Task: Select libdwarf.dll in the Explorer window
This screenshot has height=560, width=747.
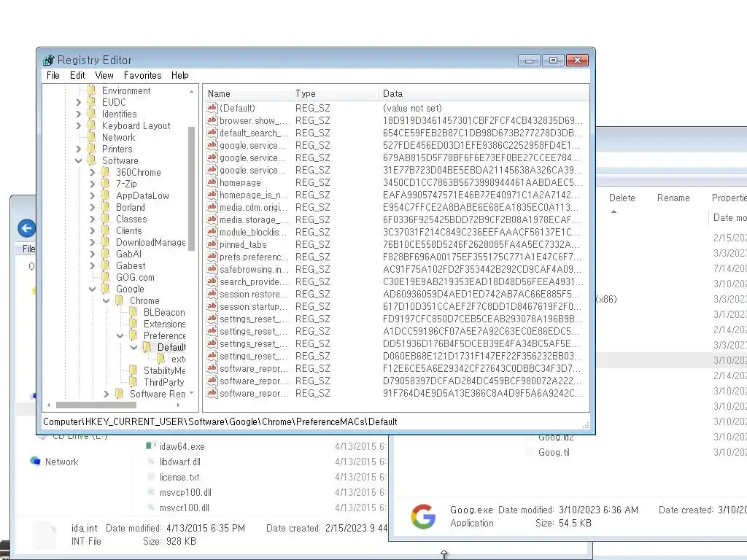Action: coord(179,462)
